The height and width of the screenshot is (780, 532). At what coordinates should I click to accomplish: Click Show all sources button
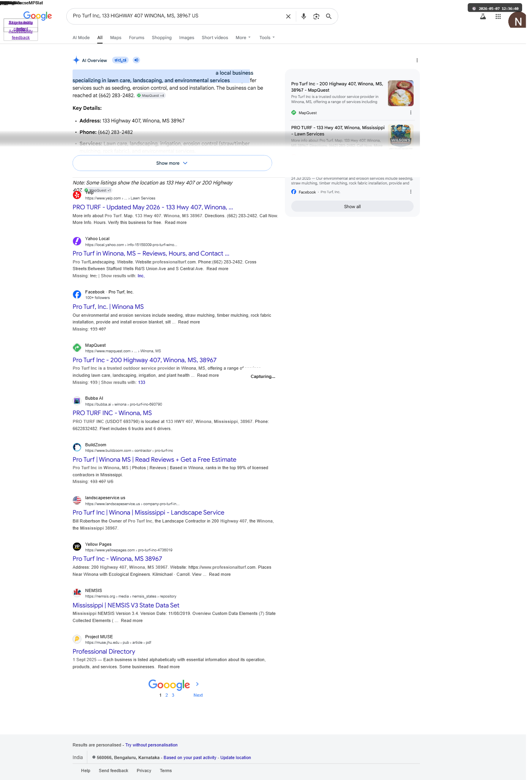[x=352, y=207]
